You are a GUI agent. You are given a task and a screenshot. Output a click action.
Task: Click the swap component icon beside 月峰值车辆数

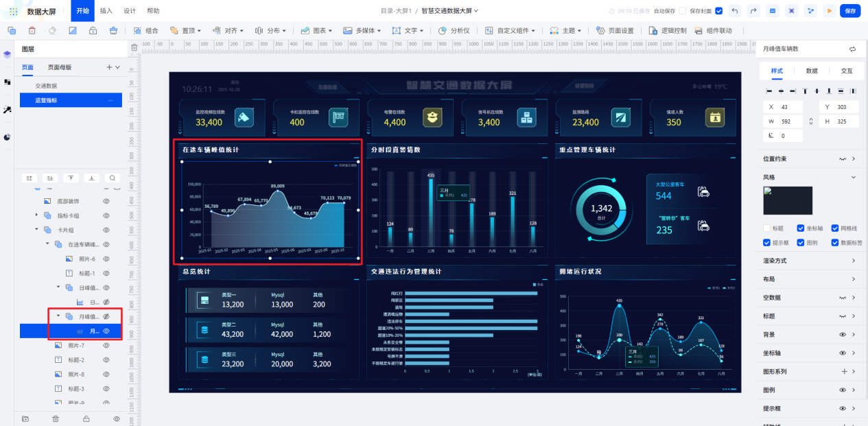852,49
